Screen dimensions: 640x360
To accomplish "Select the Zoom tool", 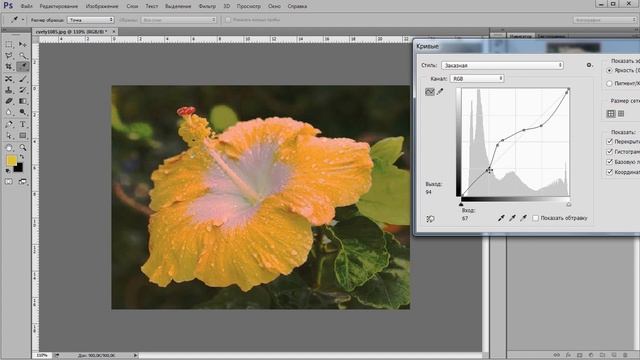I will [22, 147].
